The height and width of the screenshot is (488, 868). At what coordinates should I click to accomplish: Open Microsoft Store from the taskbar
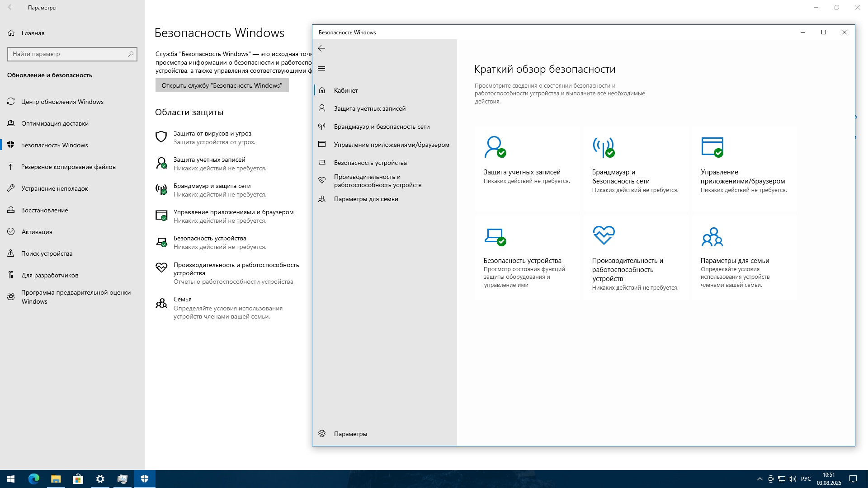tap(78, 479)
